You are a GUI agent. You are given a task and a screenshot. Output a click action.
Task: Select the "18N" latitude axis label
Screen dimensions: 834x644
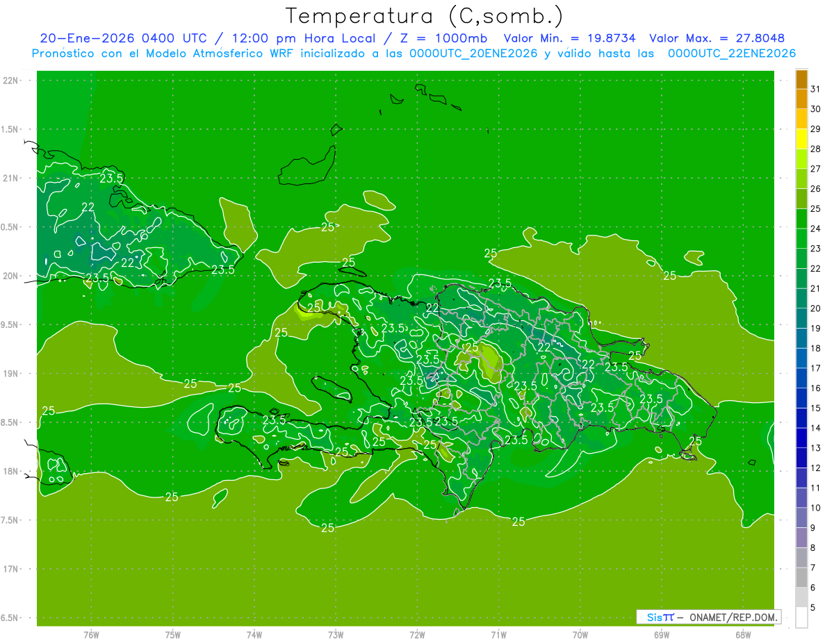pos(12,471)
